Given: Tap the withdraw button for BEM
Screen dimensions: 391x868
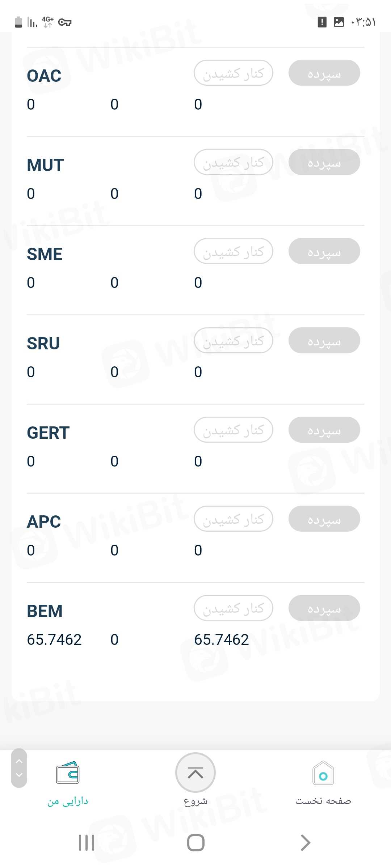Looking at the screenshot, I should tap(234, 608).
